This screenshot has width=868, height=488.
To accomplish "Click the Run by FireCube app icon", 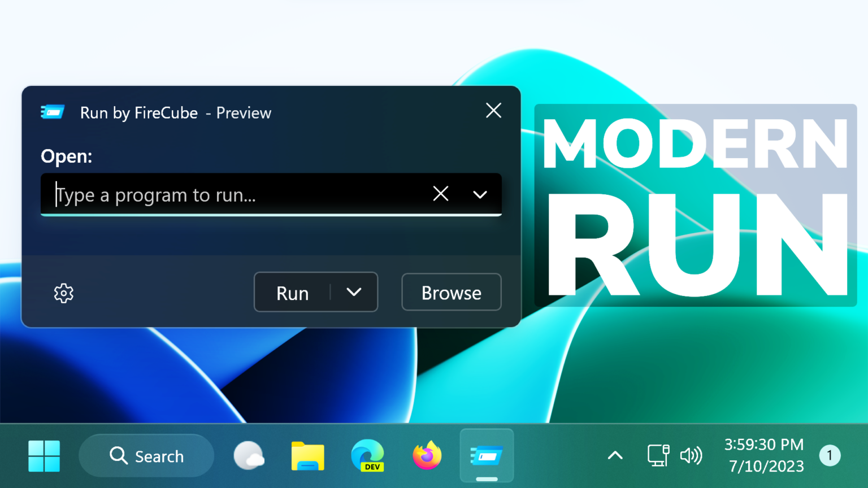I will [53, 112].
